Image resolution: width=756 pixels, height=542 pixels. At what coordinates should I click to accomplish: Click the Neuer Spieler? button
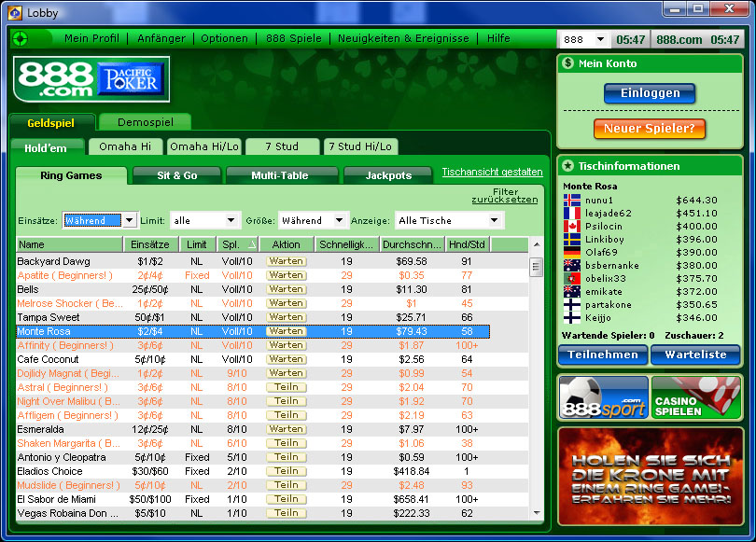(x=650, y=128)
